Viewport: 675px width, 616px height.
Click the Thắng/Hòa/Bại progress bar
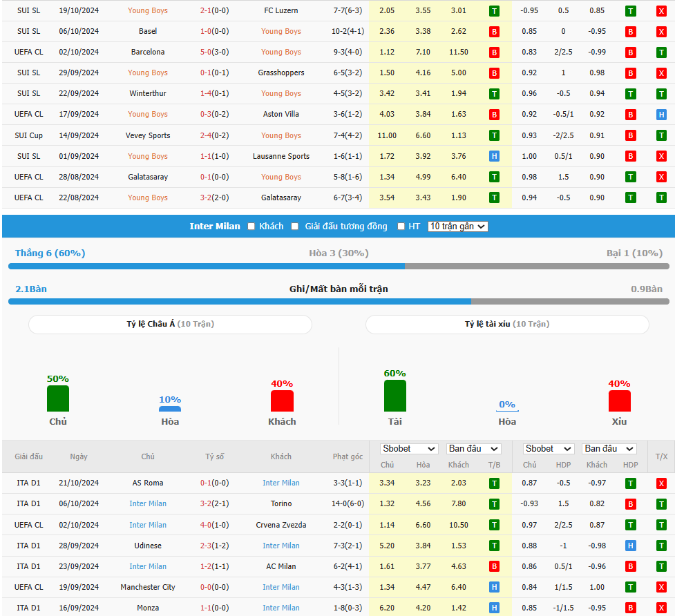point(339,267)
